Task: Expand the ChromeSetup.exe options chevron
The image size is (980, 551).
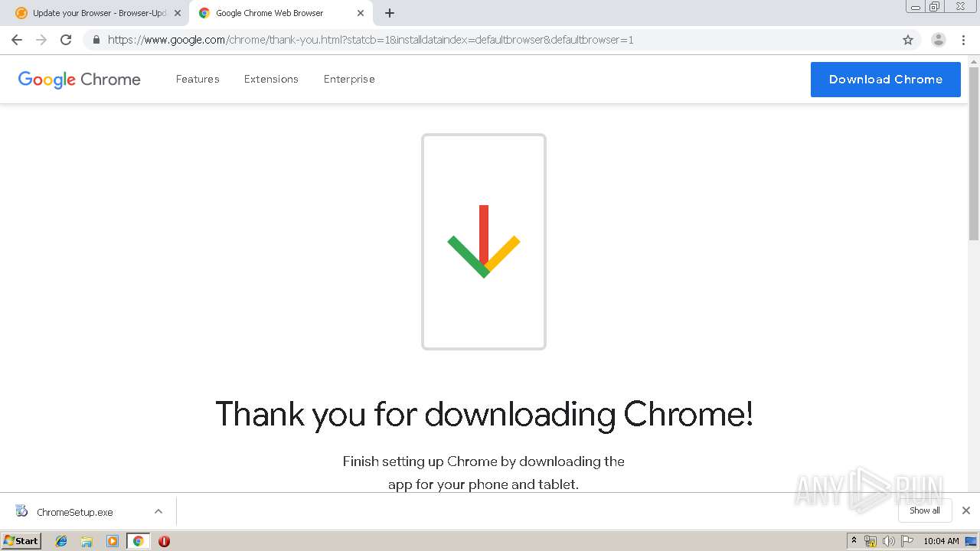Action: pos(158,511)
